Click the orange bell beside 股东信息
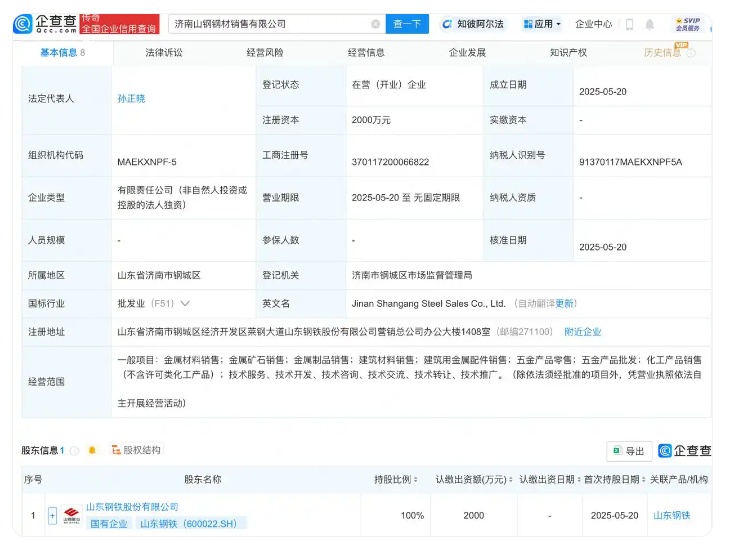The height and width of the screenshot is (546, 729). pyautogui.click(x=92, y=450)
